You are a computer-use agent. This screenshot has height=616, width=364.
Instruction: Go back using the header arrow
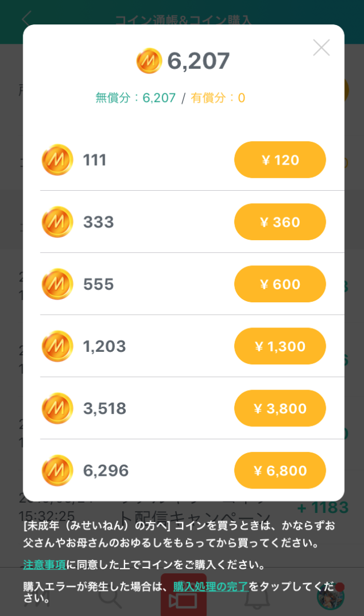pyautogui.click(x=26, y=19)
